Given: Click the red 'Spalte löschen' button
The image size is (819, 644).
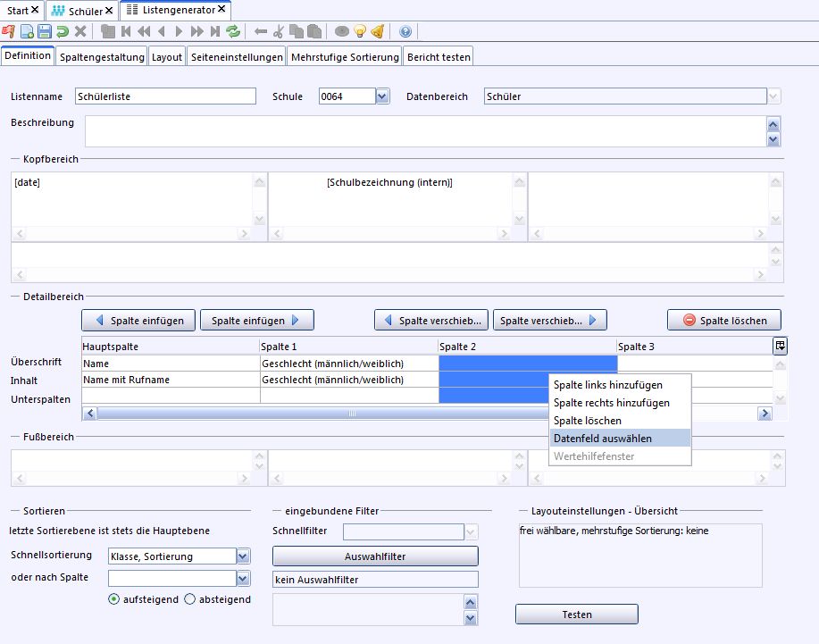Looking at the screenshot, I should point(724,320).
